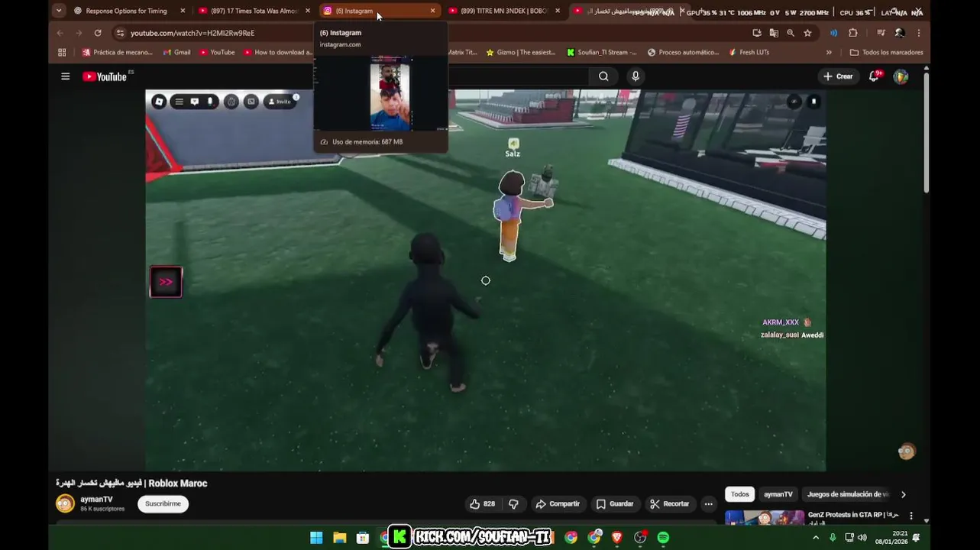
Task: Click the address bar URL field
Action: [x=428, y=33]
